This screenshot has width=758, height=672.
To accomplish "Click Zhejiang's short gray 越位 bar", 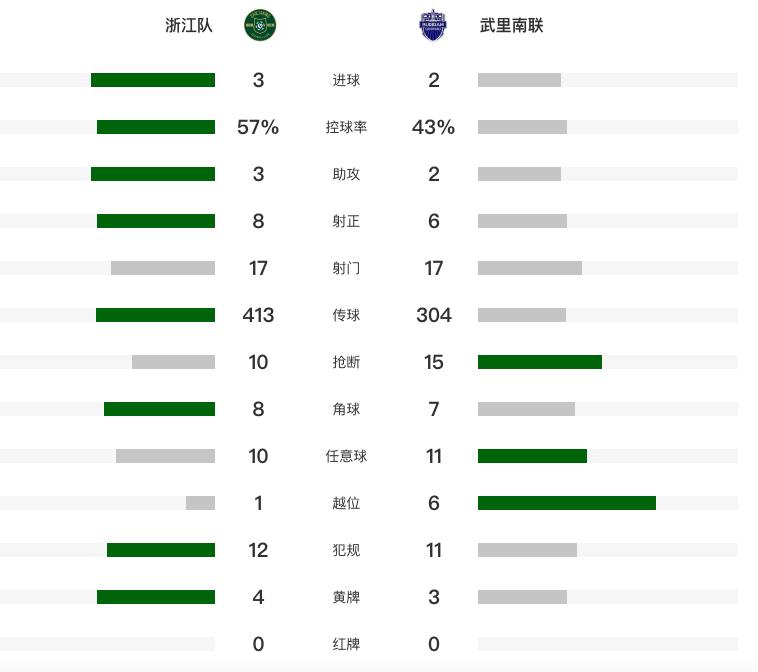I will click(x=200, y=503).
